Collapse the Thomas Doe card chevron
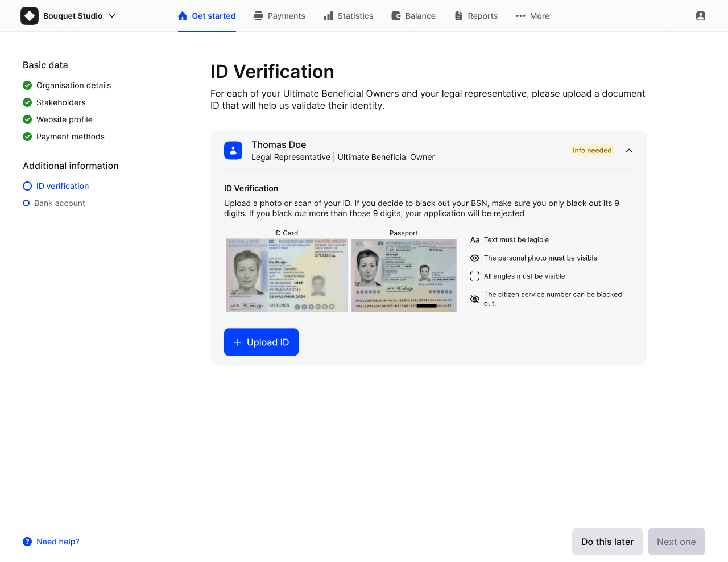 pos(629,151)
